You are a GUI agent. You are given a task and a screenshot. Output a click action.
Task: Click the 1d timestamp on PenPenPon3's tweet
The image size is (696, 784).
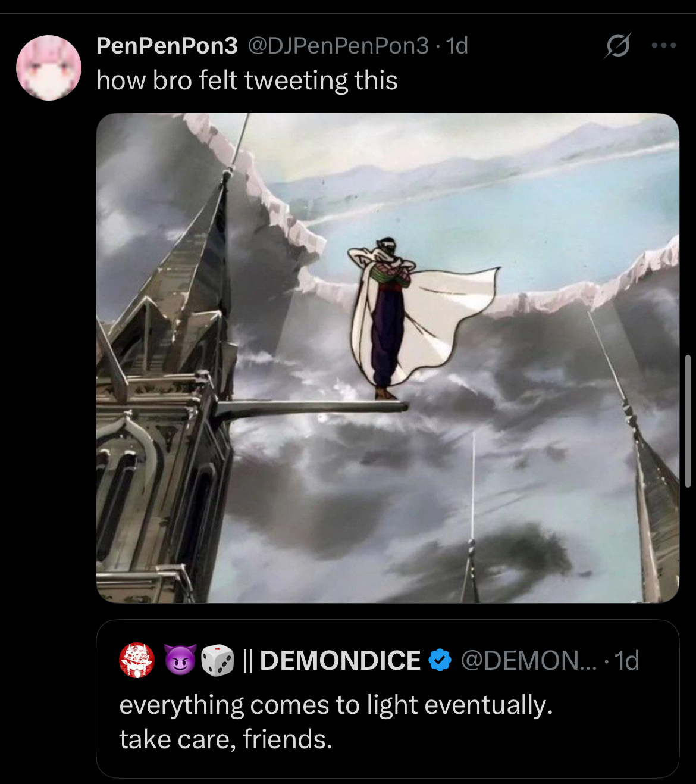point(457,46)
